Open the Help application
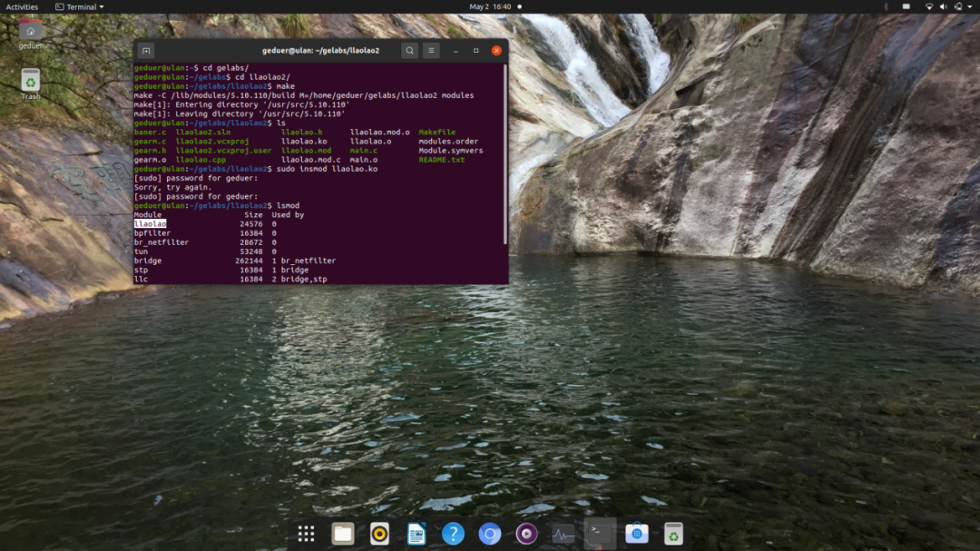This screenshot has height=551, width=980. pyautogui.click(x=453, y=534)
